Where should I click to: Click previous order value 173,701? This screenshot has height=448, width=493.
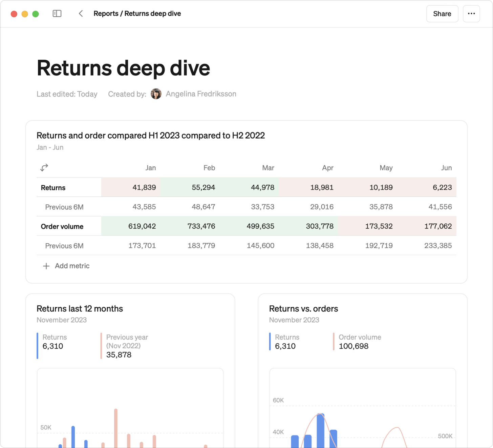pos(142,245)
